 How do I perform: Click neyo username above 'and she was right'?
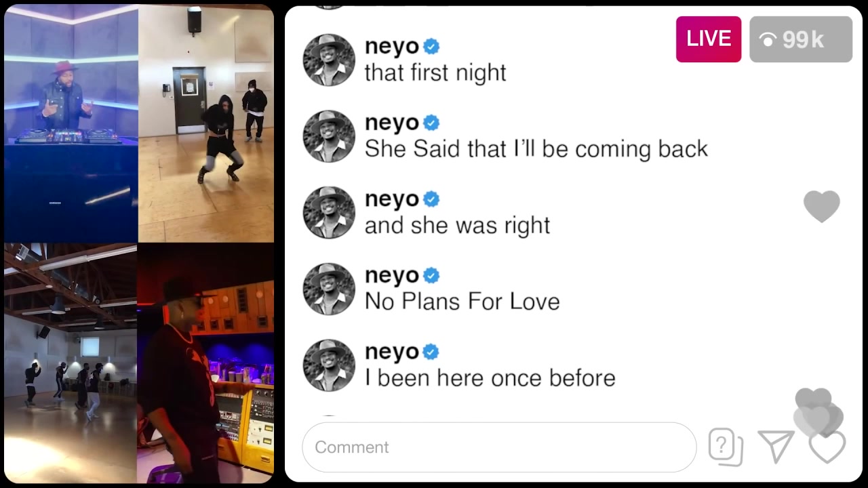click(x=392, y=200)
